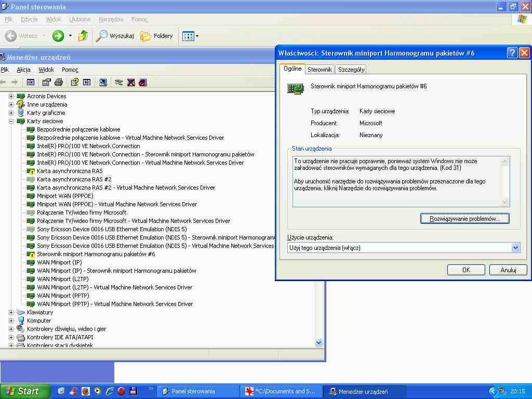Expand hidden quick launch icons chevron
This screenshot has width=532, height=399.
151,389
